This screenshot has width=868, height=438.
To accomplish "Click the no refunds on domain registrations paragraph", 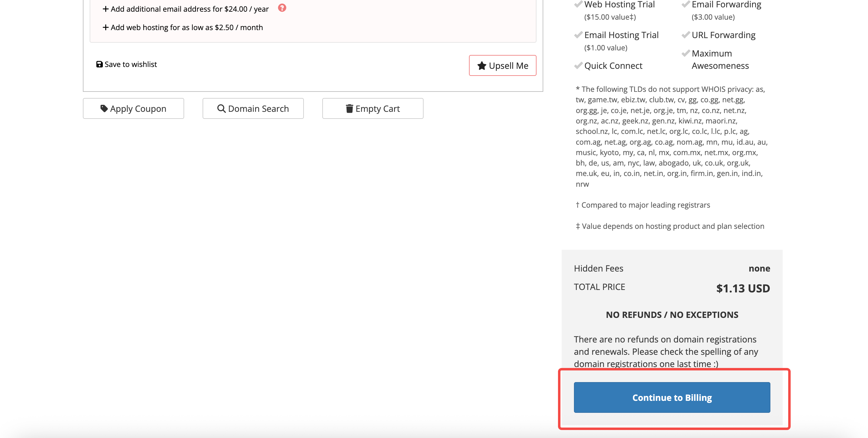I will pyautogui.click(x=666, y=351).
